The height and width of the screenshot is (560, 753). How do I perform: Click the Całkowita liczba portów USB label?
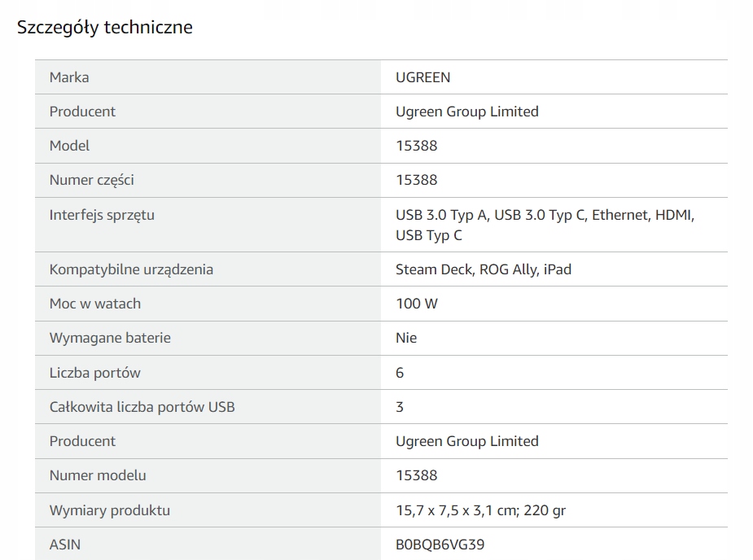tap(142, 407)
